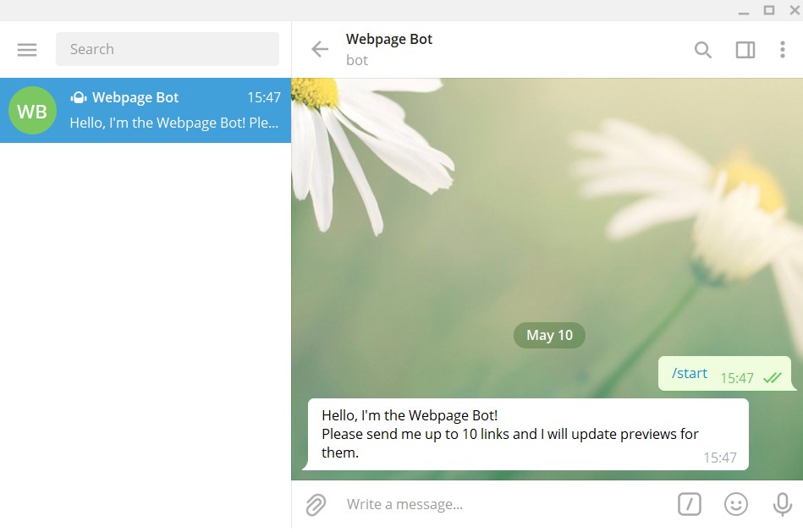Go back using the arrow icon
Image resolution: width=803 pixels, height=532 pixels.
[320, 49]
